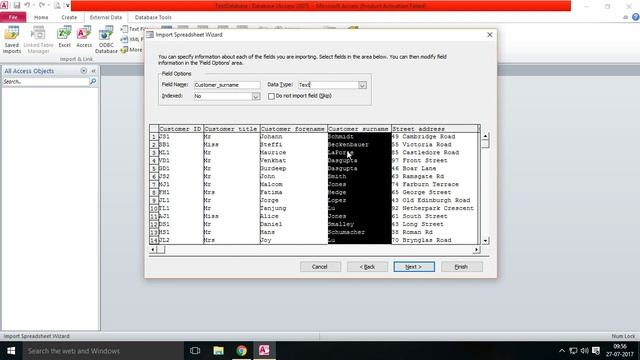Screen dimensions: 640x360
Task: Click the search magnifier in navigation pane
Action: pos(93,82)
